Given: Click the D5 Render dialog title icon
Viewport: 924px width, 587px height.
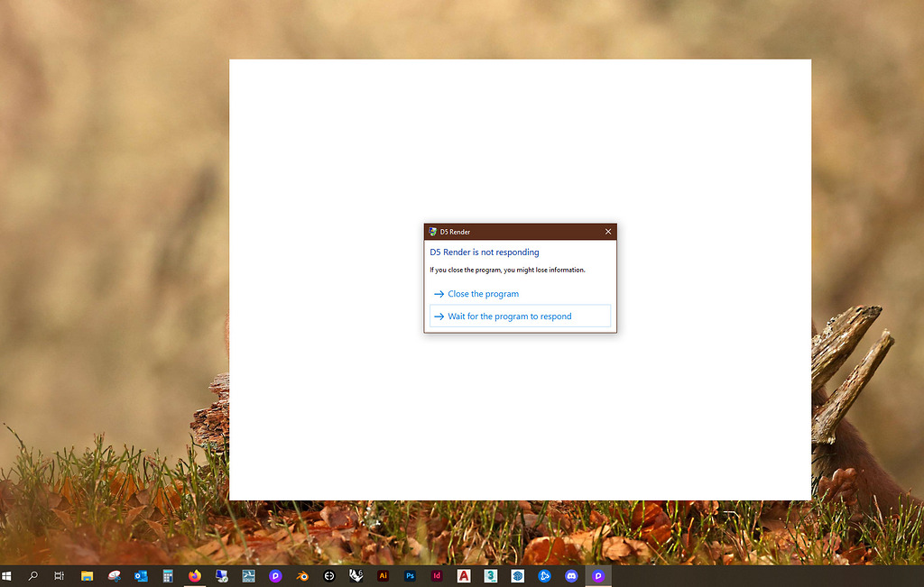Looking at the screenshot, I should tap(432, 232).
